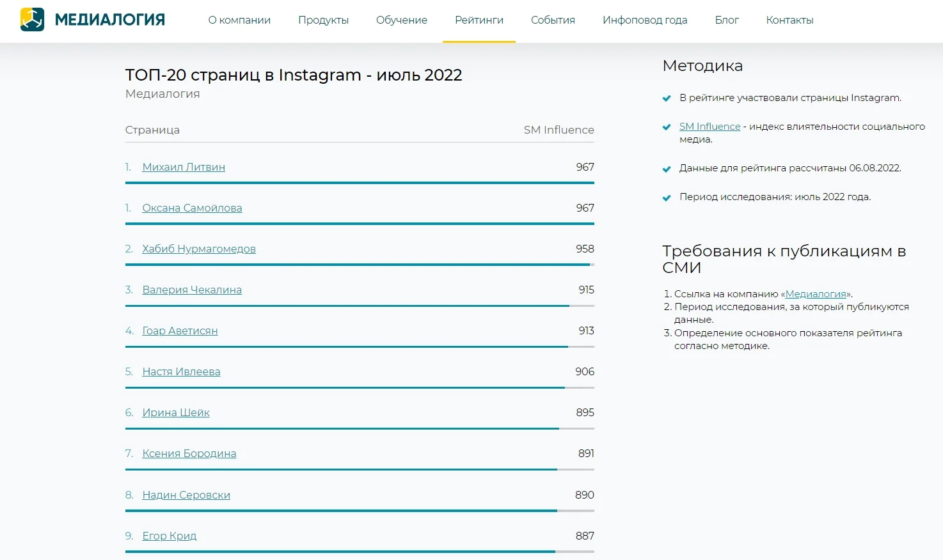
Task: Open Настя Ивлеева's page link
Action: (x=181, y=371)
